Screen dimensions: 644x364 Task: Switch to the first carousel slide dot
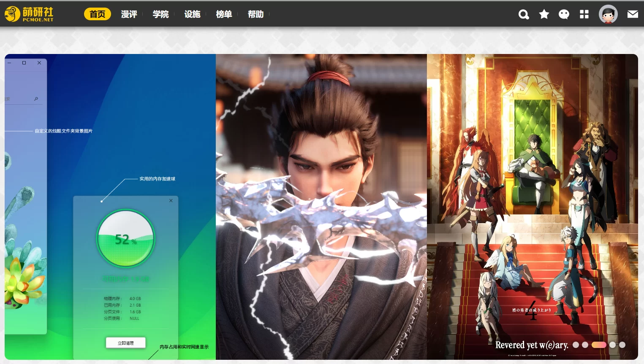pos(576,345)
